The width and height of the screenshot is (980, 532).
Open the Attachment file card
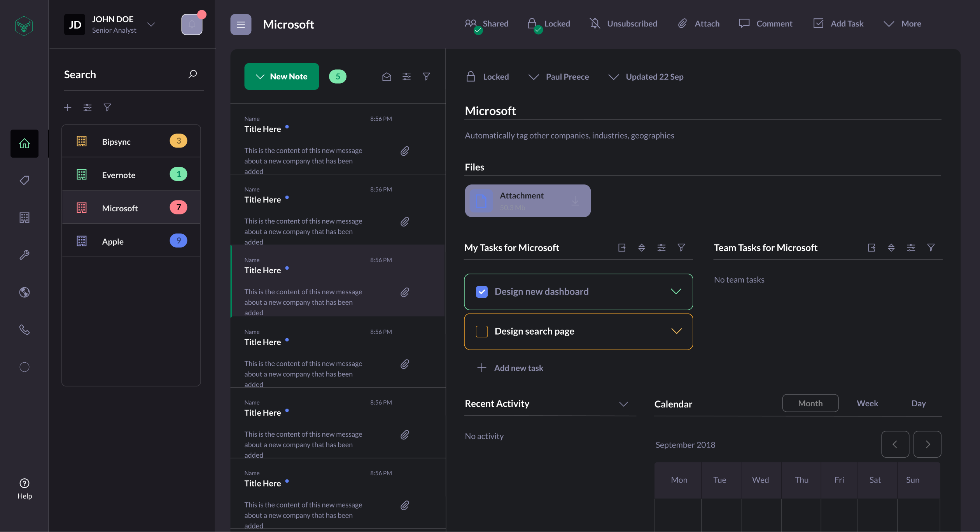click(528, 201)
